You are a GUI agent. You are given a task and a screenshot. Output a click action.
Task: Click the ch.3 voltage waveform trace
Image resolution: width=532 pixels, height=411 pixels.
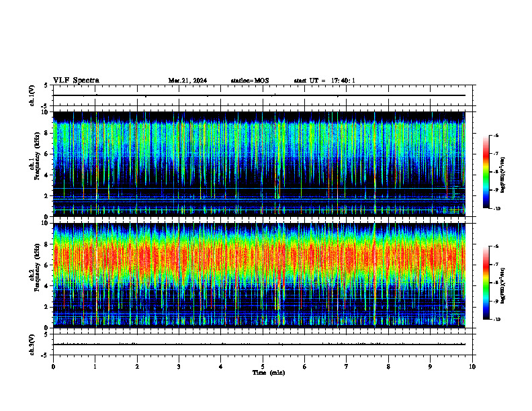[x=259, y=345]
